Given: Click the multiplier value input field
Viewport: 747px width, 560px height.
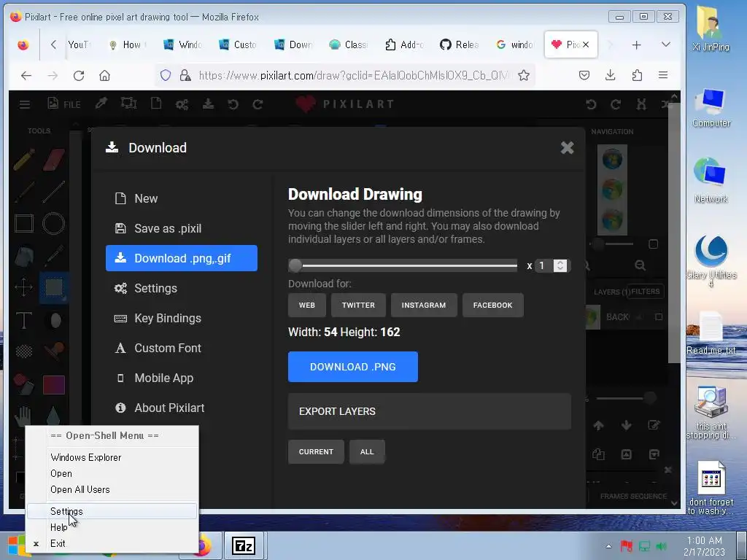Looking at the screenshot, I should click(544, 265).
